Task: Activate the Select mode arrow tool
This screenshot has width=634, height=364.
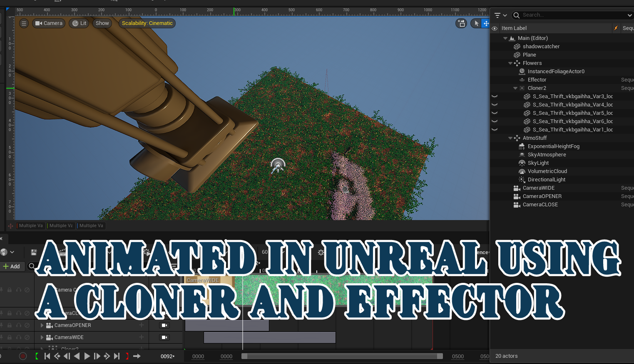Action: point(476,23)
